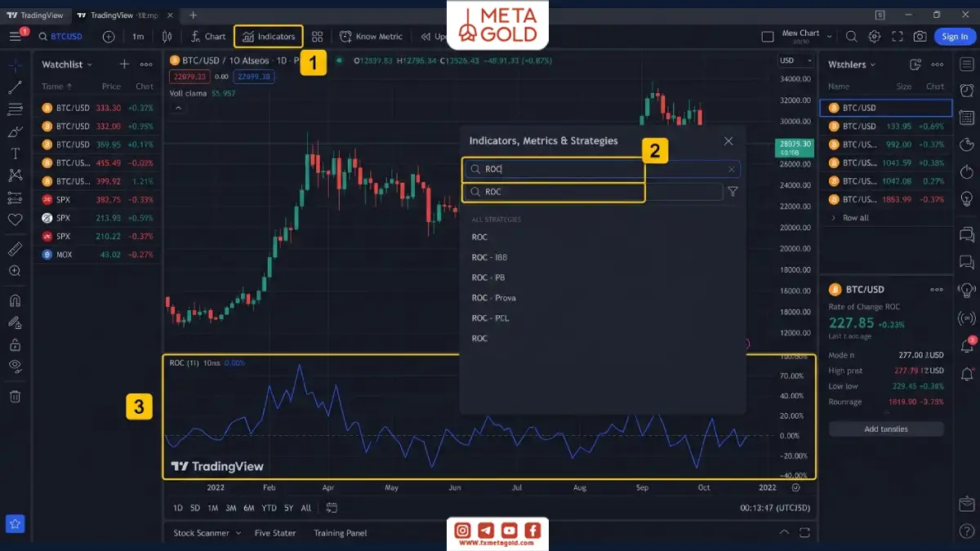
Task: Select the YTD range button
Action: (x=269, y=509)
